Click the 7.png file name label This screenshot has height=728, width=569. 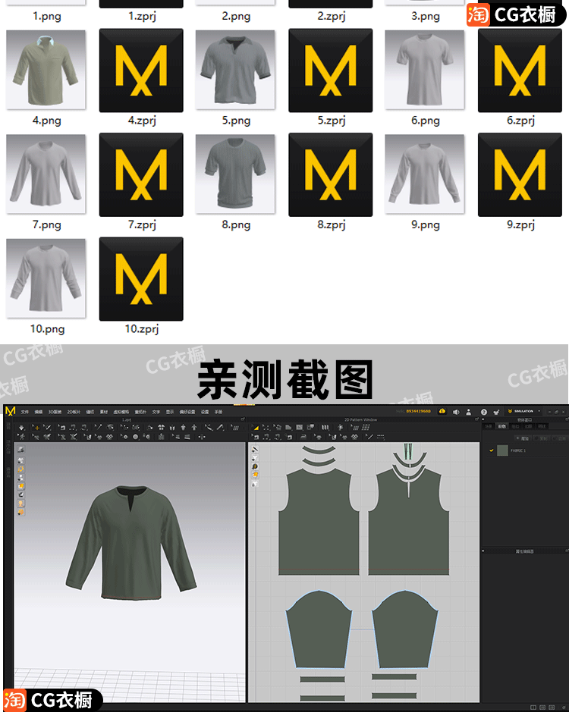point(46,224)
